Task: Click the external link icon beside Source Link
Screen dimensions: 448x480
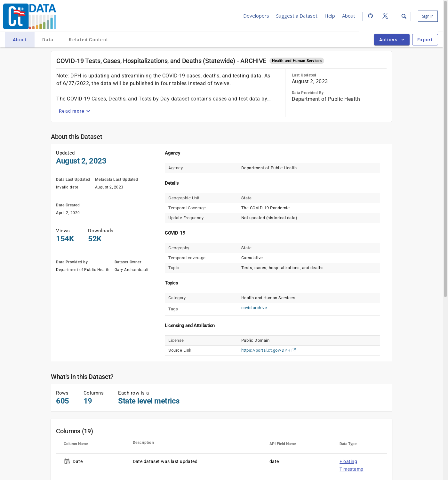Action: tap(294, 350)
